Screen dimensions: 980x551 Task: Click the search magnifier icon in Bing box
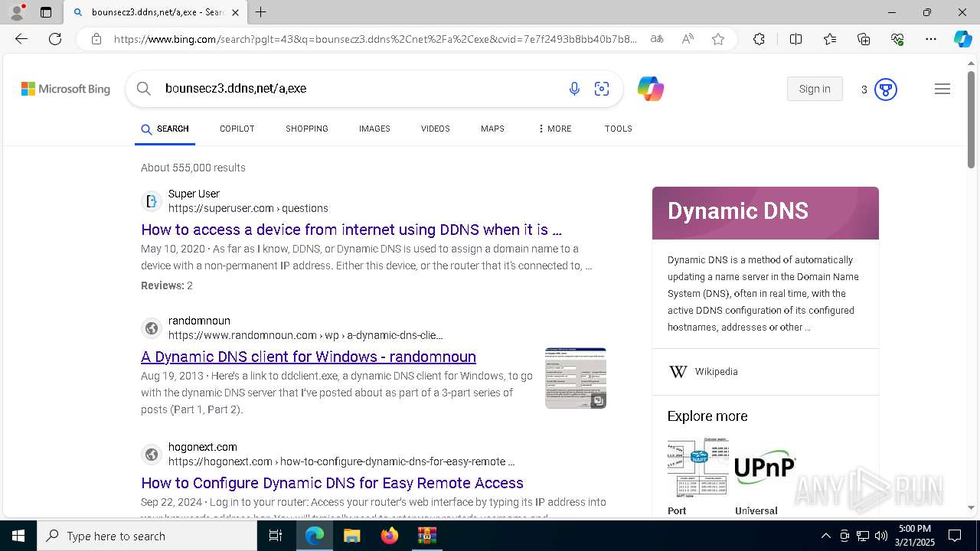tap(144, 89)
